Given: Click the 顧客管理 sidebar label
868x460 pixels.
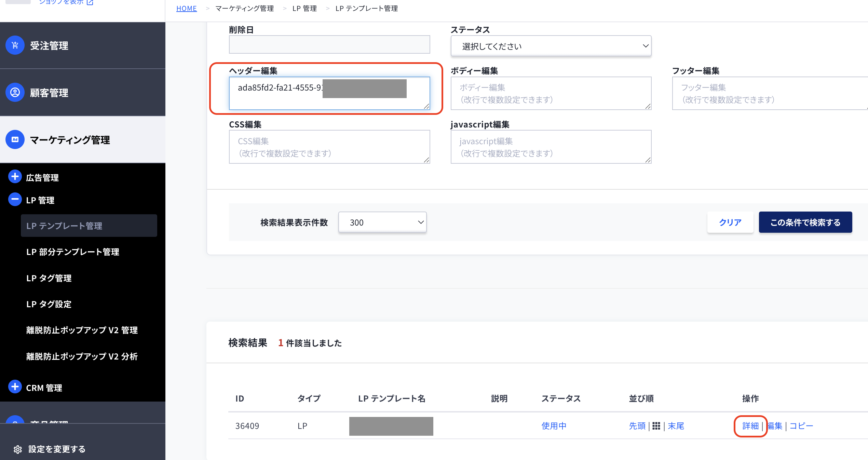Looking at the screenshot, I should point(49,93).
